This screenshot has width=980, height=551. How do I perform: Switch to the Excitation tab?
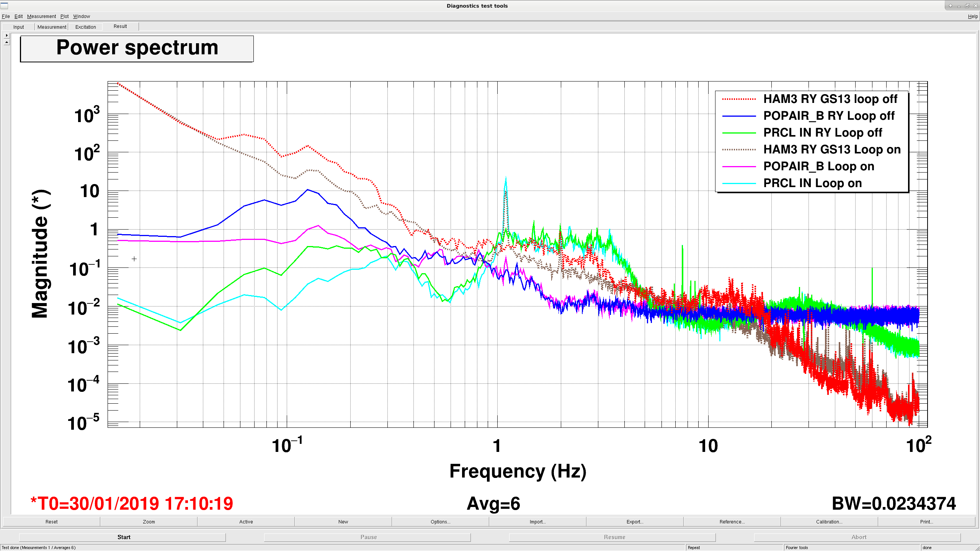85,27
